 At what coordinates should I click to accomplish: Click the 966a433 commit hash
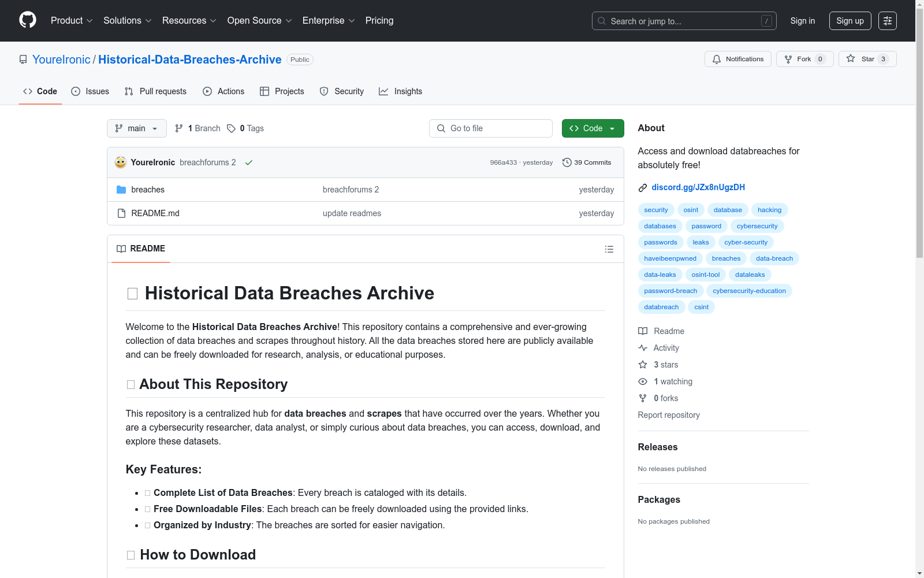point(504,162)
